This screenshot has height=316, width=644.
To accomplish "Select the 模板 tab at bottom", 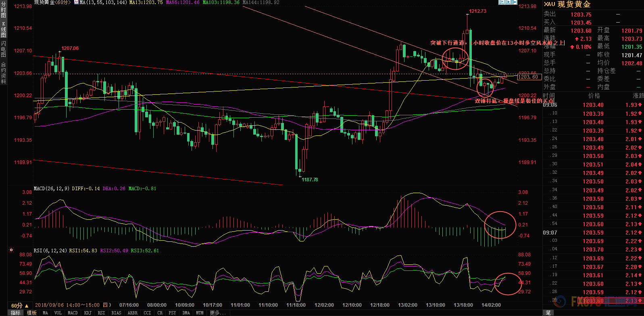I will 31,313.
